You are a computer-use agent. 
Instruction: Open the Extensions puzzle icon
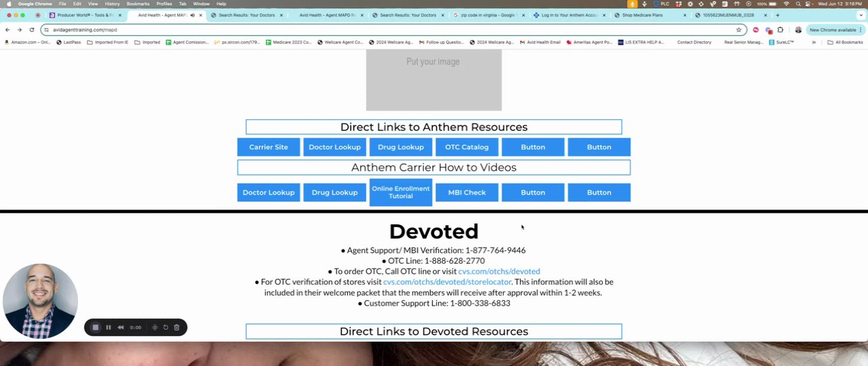point(781,30)
